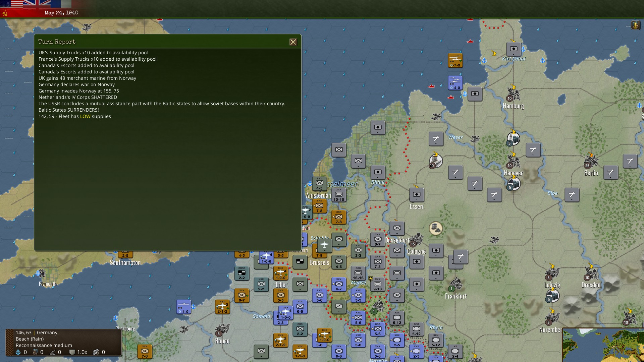Click the anchor icon in the info panel
Image resolution: width=644 pixels, height=362 pixels.
tap(18, 352)
